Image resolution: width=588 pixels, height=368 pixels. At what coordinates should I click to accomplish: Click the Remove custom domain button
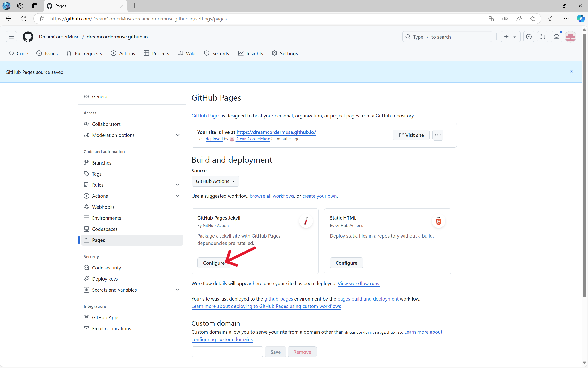tap(302, 352)
